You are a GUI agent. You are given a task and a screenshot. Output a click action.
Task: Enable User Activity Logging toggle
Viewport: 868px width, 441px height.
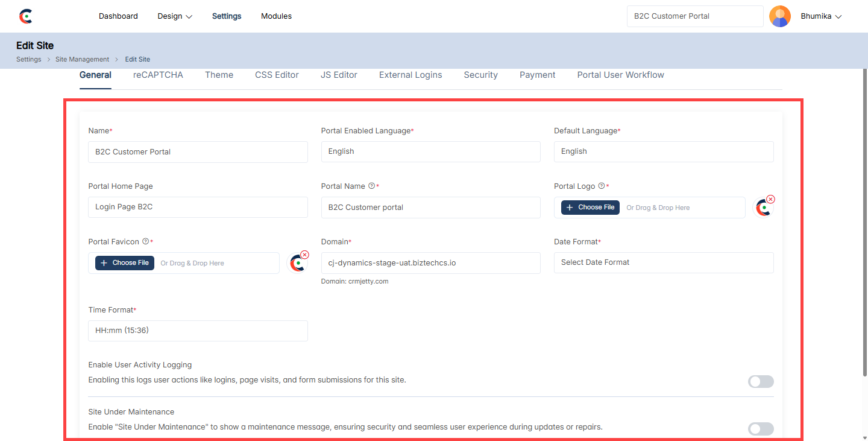pyautogui.click(x=760, y=381)
